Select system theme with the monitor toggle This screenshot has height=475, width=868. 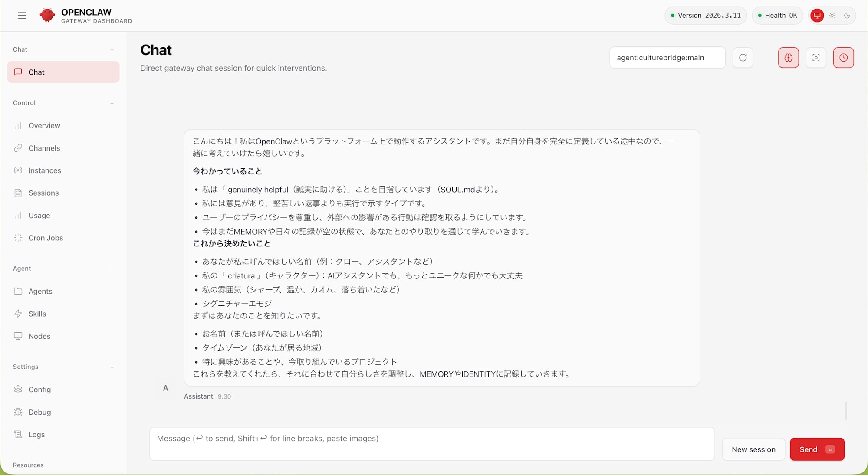(817, 15)
